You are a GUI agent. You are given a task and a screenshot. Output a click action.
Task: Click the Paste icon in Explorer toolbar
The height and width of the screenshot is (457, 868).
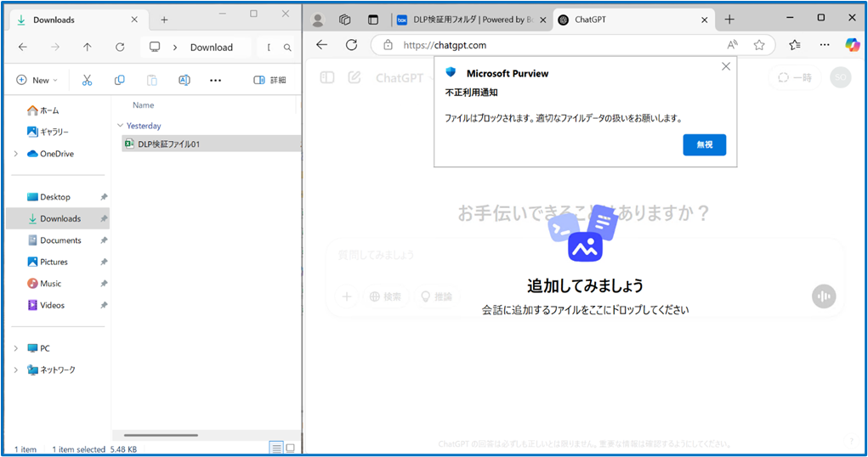coord(151,80)
